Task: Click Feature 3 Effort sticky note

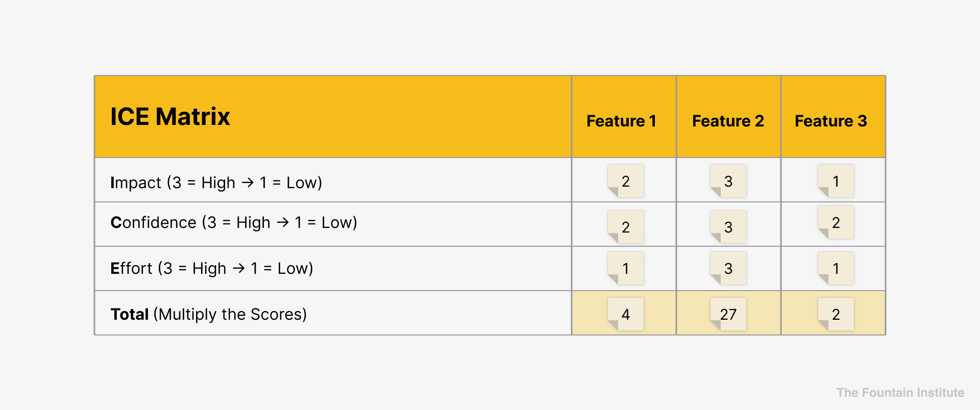Action: pos(836,268)
